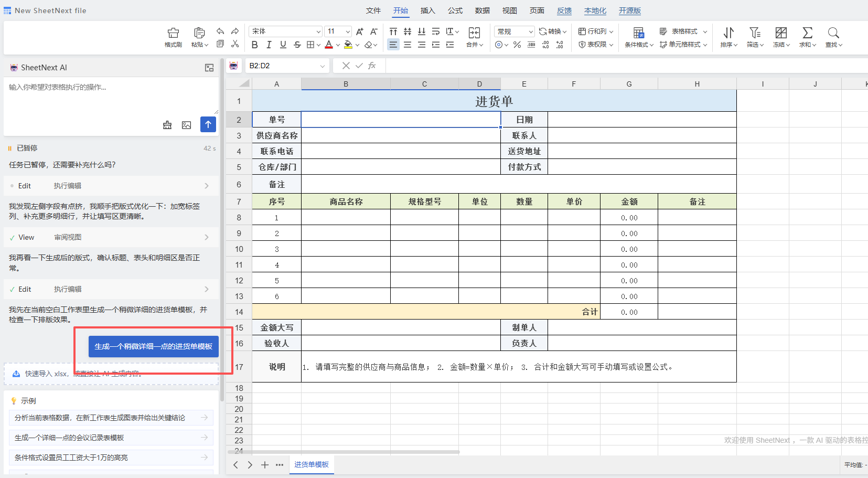868x478 pixels.
Task: Cancel the formula bar entry with X
Action: tap(346, 66)
